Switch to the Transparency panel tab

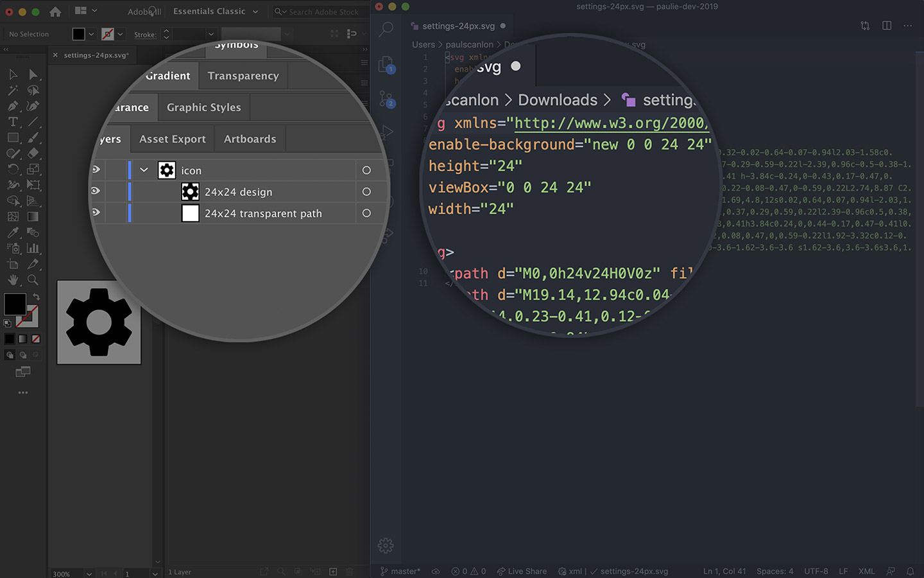click(x=243, y=76)
